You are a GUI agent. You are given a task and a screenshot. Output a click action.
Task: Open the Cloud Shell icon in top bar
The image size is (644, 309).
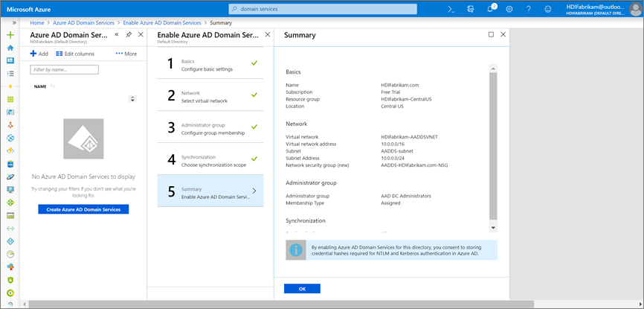451,9
